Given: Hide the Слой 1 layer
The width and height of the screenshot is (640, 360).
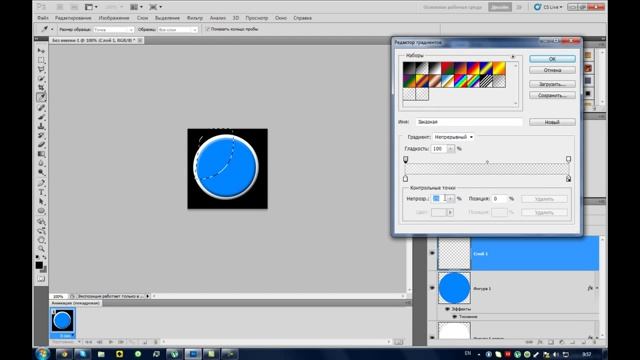Looking at the screenshot, I should tap(432, 253).
